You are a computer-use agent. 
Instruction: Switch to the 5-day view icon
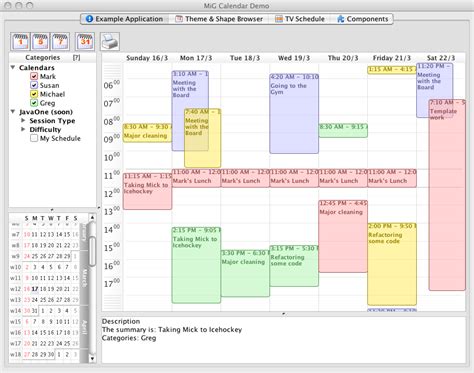coord(40,41)
